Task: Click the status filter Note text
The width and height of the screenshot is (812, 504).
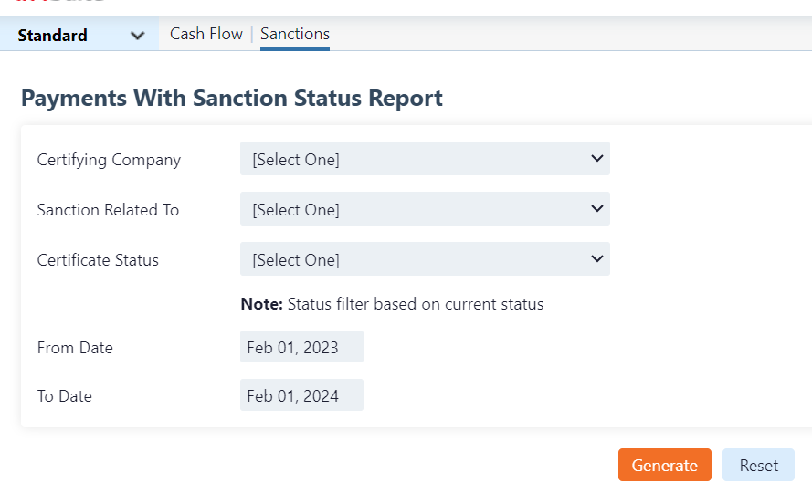Action: [392, 304]
